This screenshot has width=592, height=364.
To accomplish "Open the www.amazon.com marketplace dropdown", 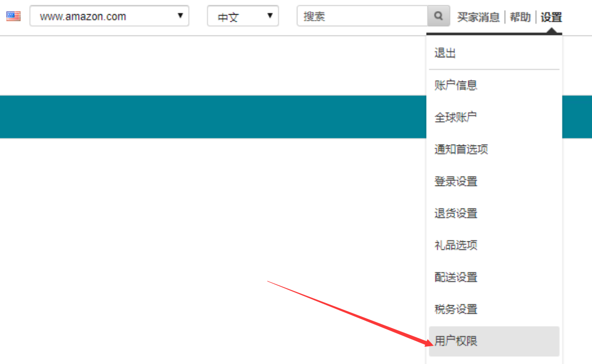I will 109,16.
